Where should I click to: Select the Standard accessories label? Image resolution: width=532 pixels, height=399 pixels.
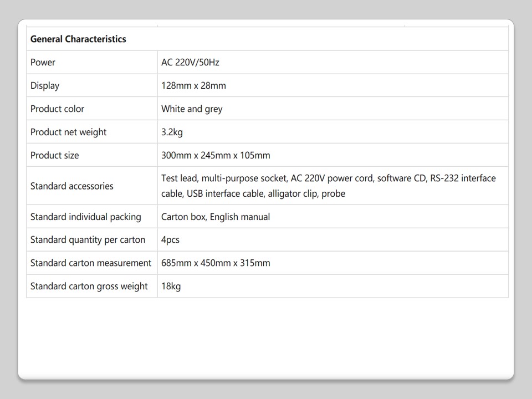point(71,186)
